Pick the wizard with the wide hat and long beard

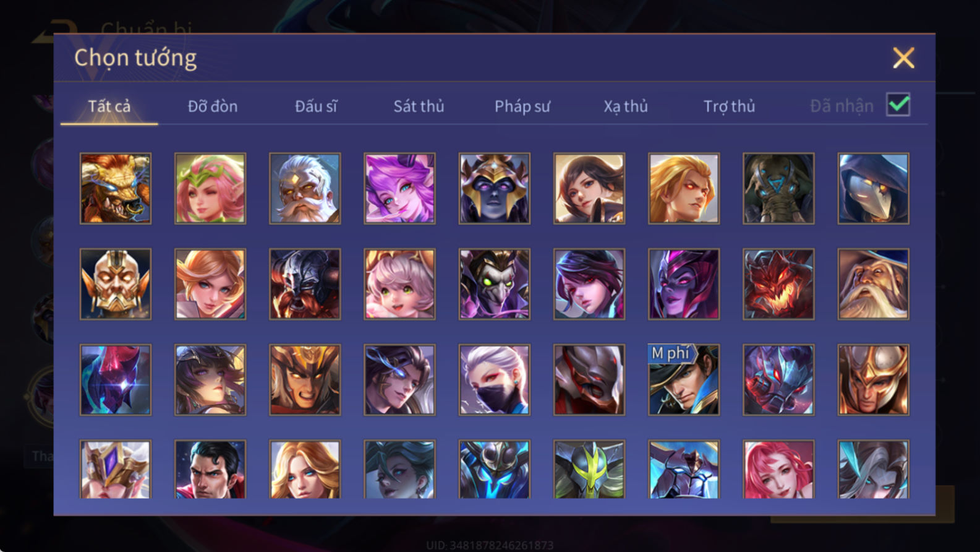coord(874,285)
